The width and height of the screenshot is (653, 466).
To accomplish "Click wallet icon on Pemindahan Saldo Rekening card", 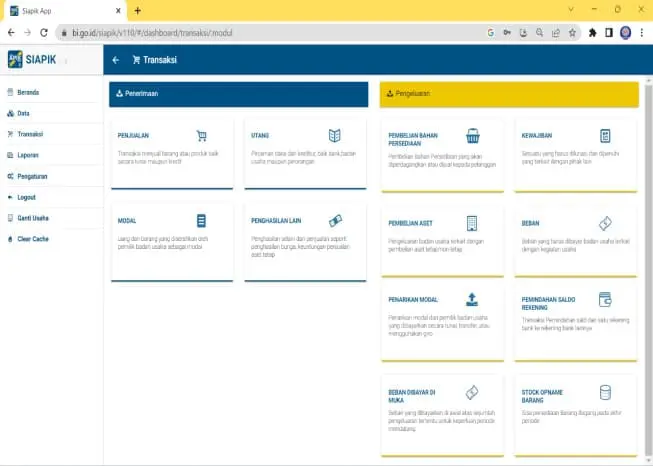I will tap(605, 299).
